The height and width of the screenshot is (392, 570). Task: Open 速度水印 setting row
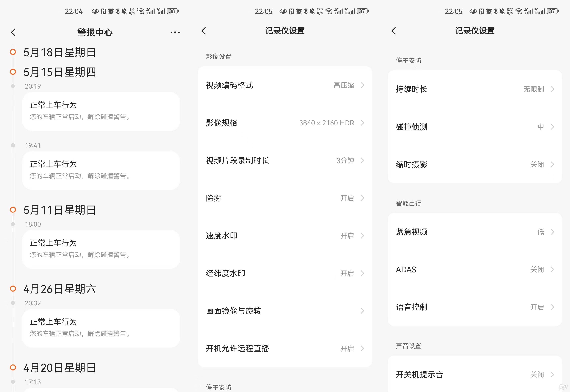(285, 236)
